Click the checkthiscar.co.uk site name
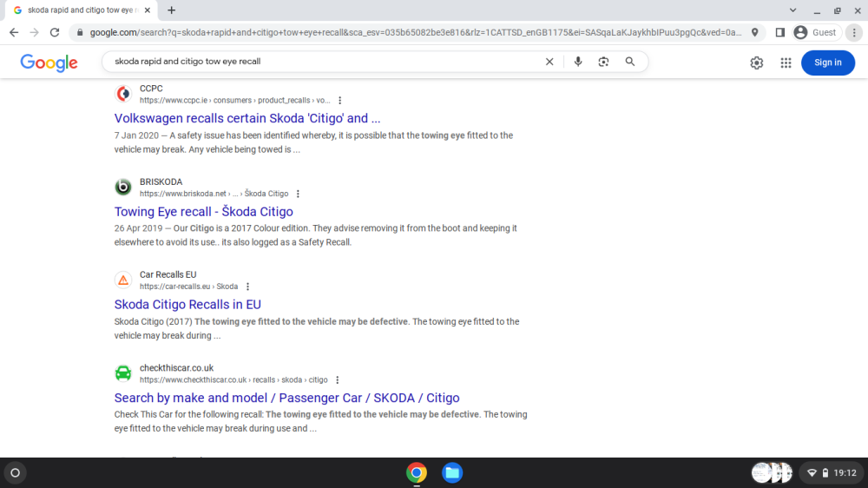 coord(176,368)
